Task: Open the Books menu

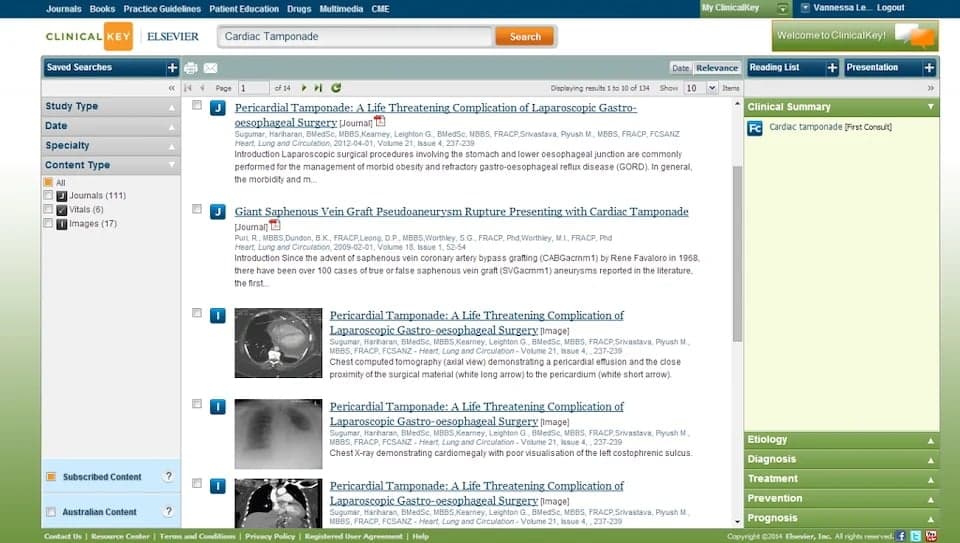Action: pos(102,9)
